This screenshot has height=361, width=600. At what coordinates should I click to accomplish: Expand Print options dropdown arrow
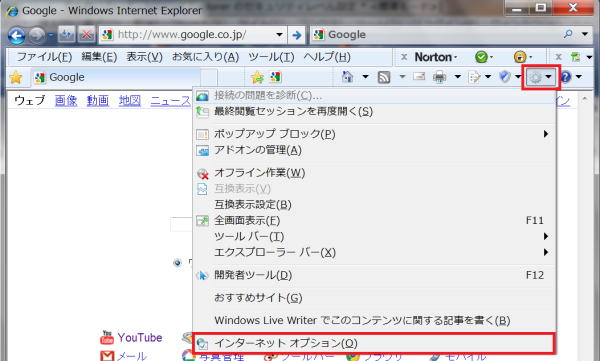coord(457,77)
